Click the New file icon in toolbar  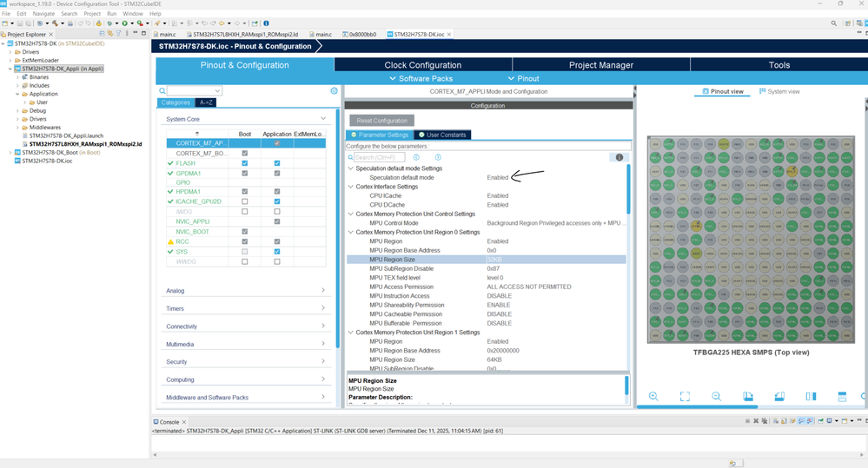5,23
